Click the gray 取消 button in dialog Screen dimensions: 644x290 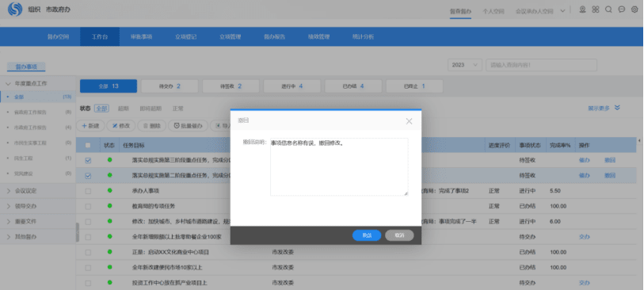pyautogui.click(x=399, y=235)
